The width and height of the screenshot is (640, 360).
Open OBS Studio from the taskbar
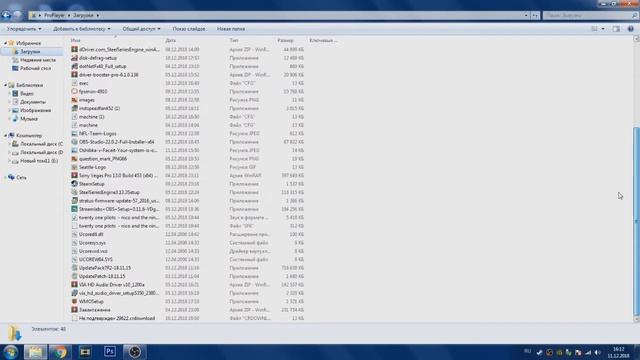tap(134, 352)
